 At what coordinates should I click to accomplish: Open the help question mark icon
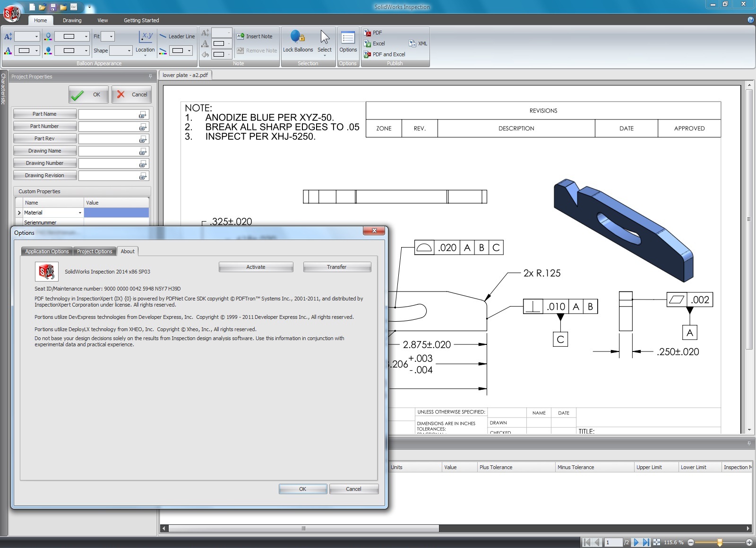point(751,20)
